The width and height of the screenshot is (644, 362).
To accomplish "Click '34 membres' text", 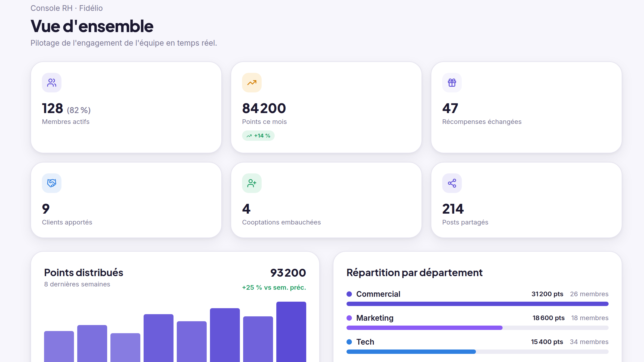I will 589,342.
